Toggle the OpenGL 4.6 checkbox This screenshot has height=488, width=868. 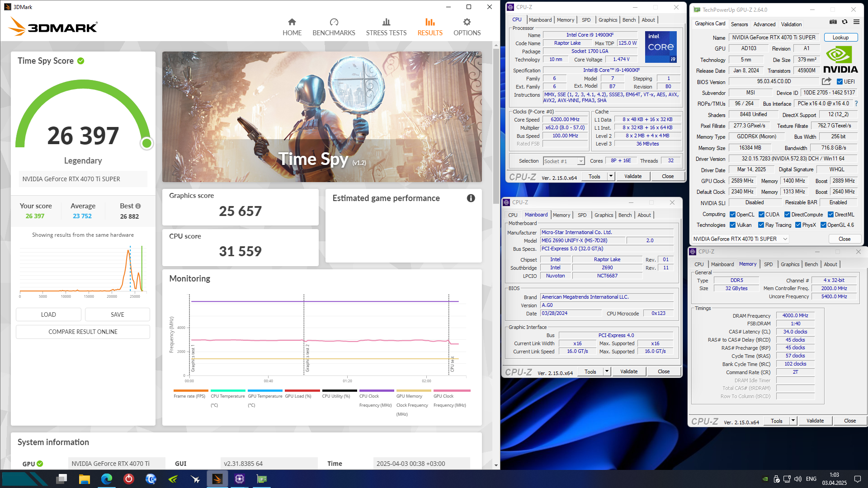tap(823, 225)
